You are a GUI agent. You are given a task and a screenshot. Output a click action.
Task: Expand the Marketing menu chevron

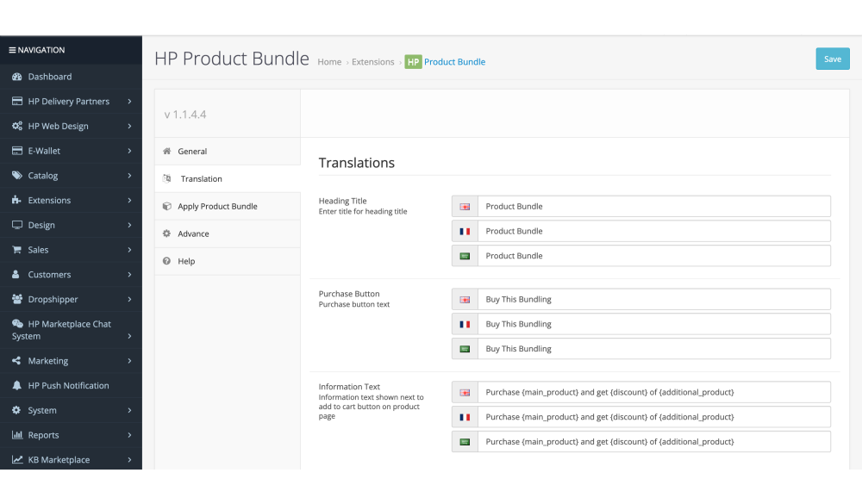[x=129, y=361]
